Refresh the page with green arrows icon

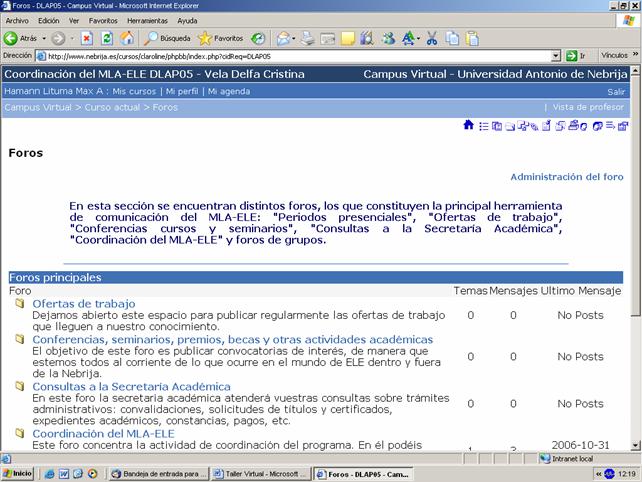107,38
